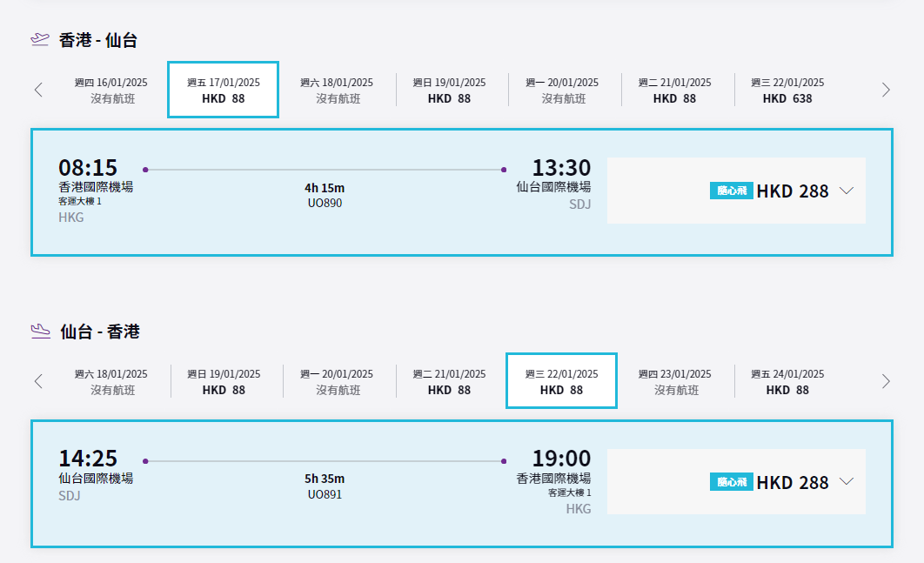Select outbound date 週五 17/01/2025
924x563 pixels.
click(x=224, y=90)
